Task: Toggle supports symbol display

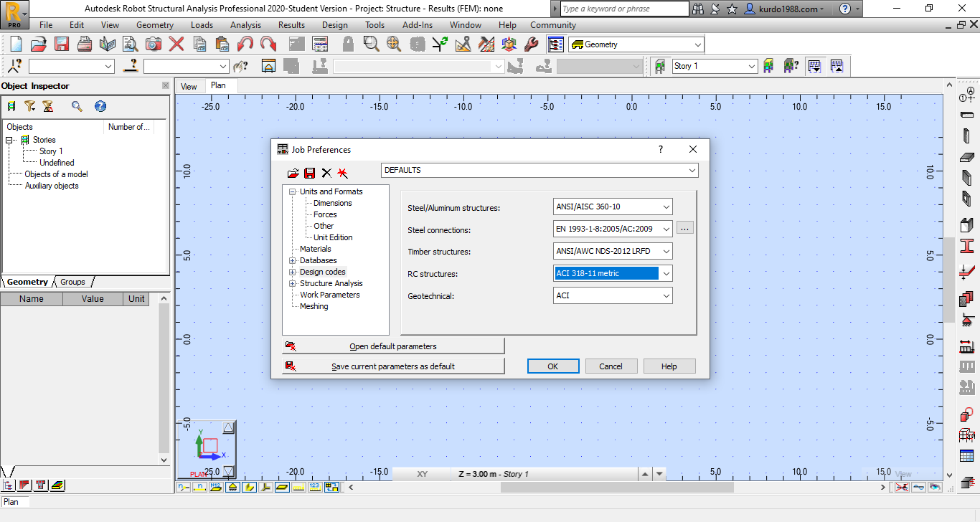Action: click(233, 487)
